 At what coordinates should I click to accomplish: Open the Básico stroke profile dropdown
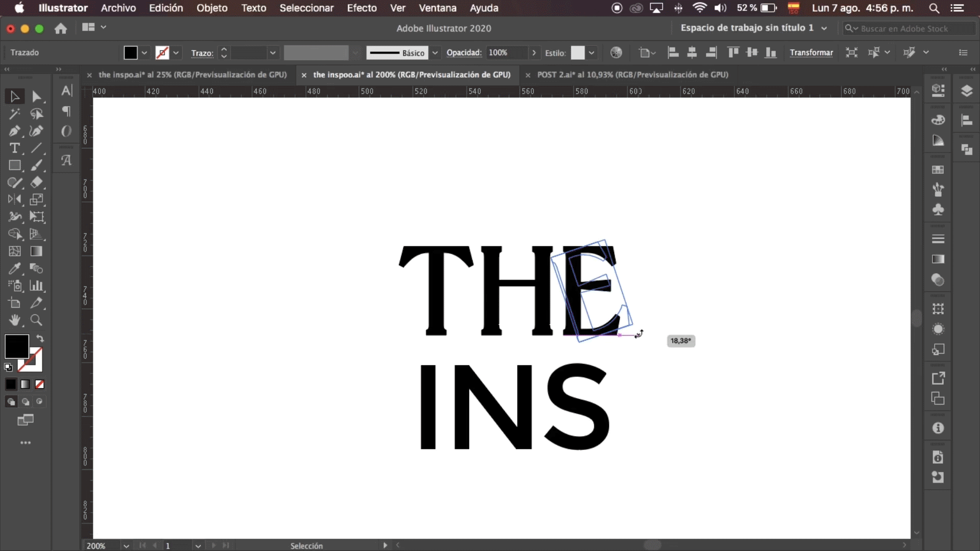(435, 53)
